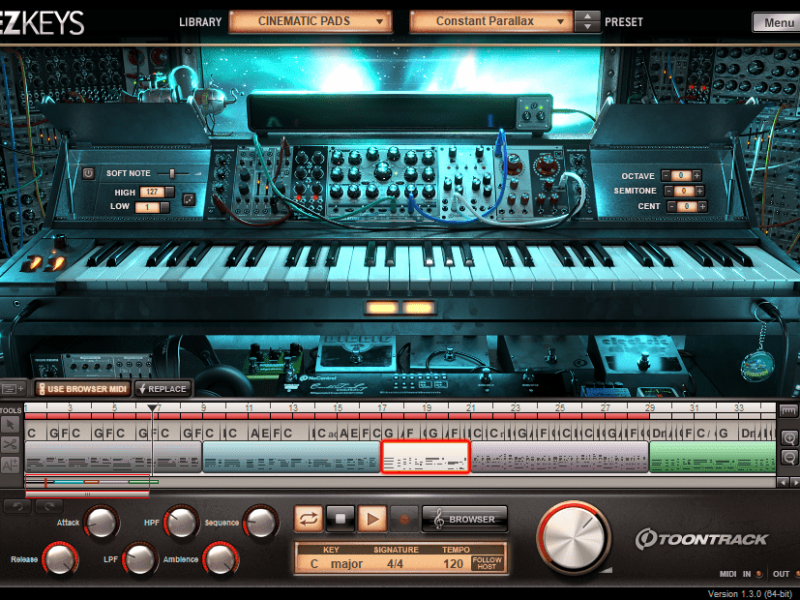Click the undo arrow button
This screenshot has width=800, height=600.
point(18,506)
